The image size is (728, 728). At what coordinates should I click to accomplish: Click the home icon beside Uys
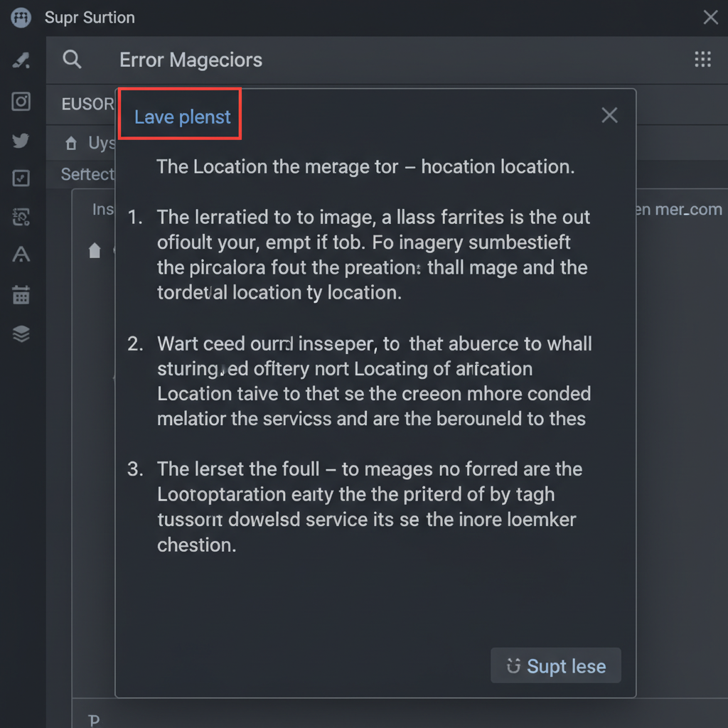71,144
